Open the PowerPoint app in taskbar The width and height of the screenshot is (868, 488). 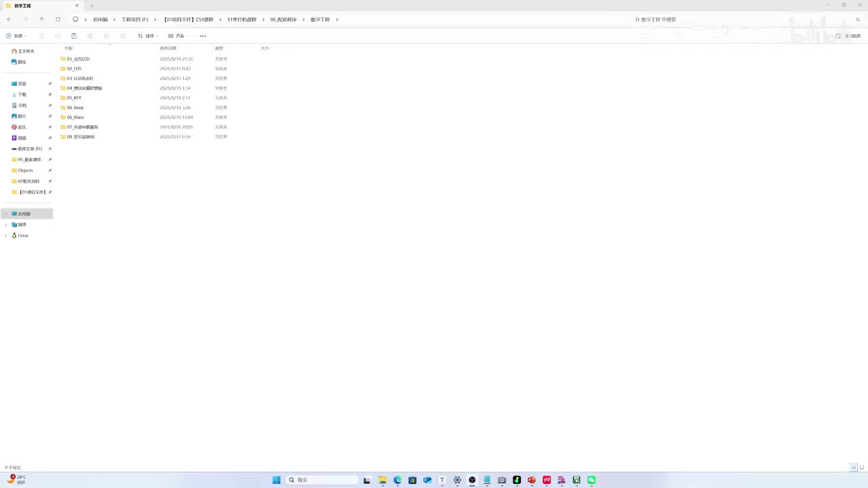pos(532,480)
